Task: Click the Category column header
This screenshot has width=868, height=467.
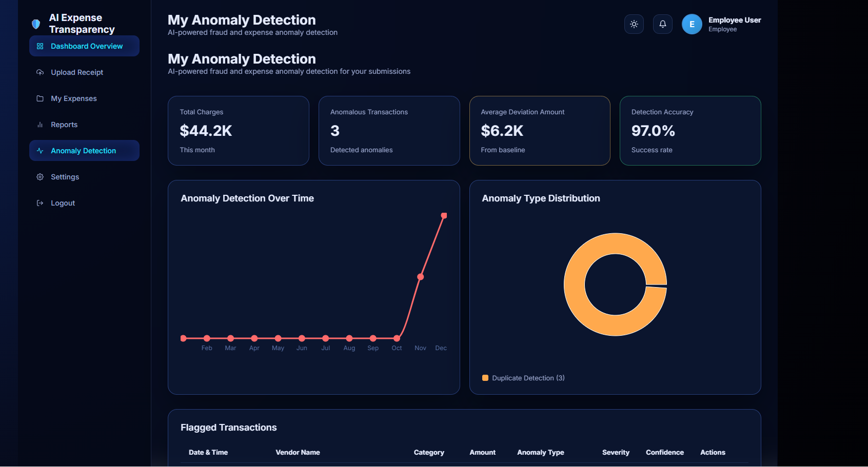Action: (429, 452)
